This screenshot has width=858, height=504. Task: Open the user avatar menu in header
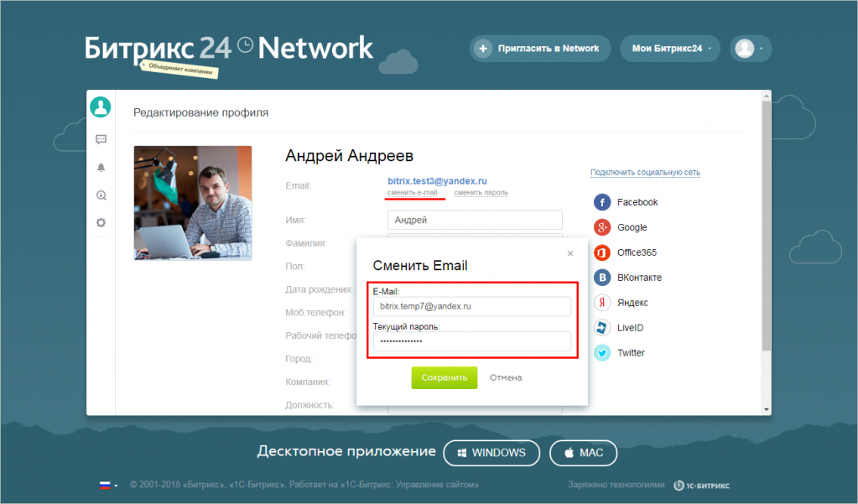pyautogui.click(x=750, y=49)
